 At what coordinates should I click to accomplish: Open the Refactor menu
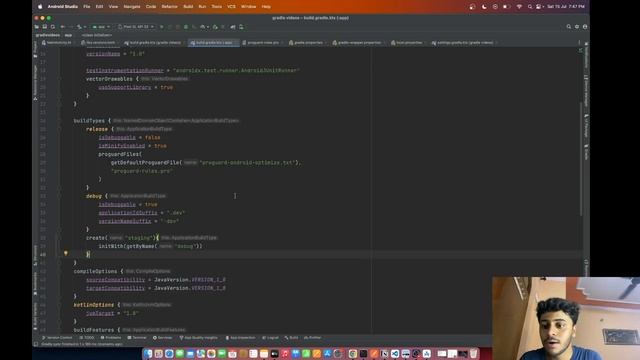[169, 7]
